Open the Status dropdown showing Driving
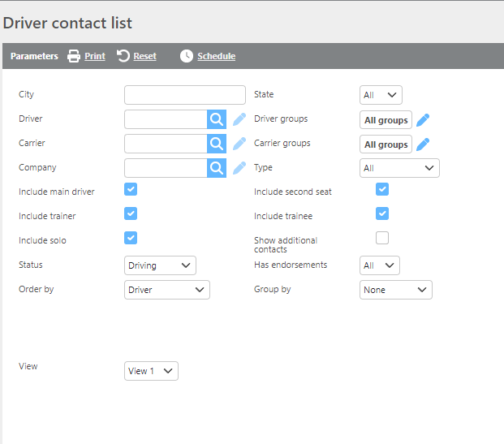The width and height of the screenshot is (504, 444). (x=160, y=265)
